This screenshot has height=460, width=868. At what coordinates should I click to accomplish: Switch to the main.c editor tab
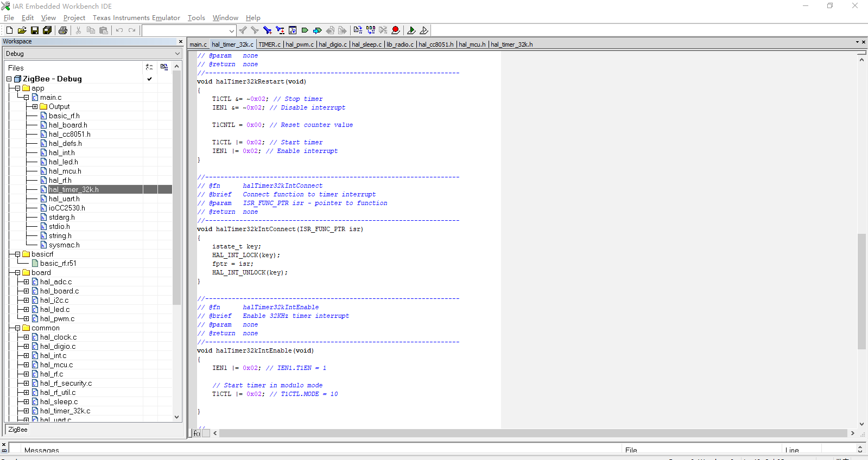[x=198, y=44]
